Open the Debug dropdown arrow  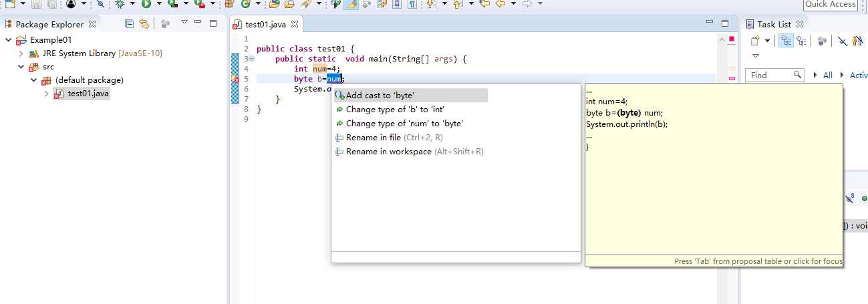(132, 4)
